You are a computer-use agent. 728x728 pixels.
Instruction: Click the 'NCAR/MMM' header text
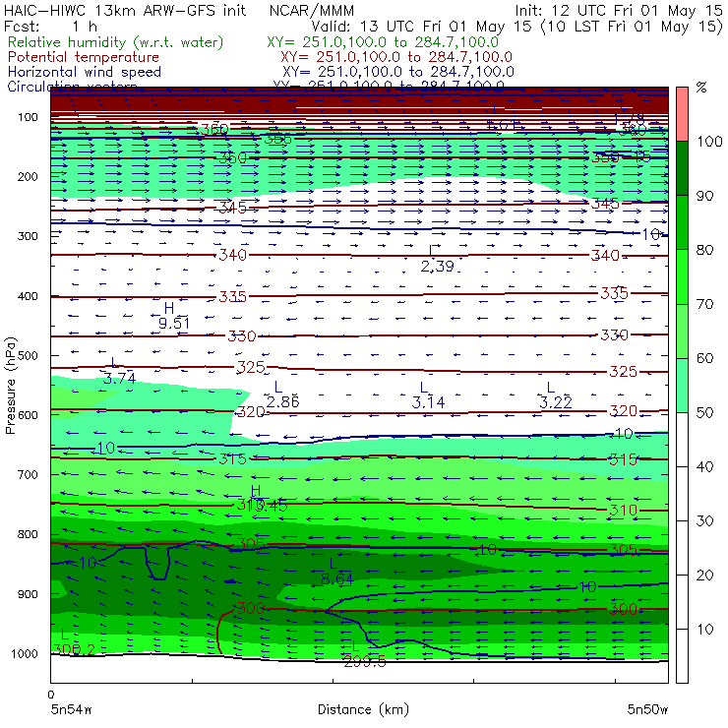click(312, 10)
